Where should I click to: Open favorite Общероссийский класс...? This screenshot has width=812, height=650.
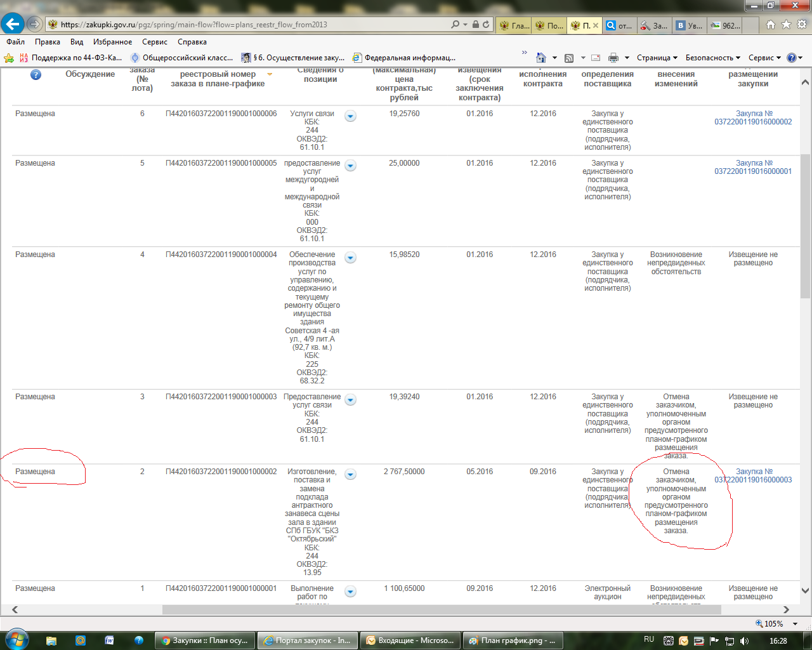tap(182, 58)
